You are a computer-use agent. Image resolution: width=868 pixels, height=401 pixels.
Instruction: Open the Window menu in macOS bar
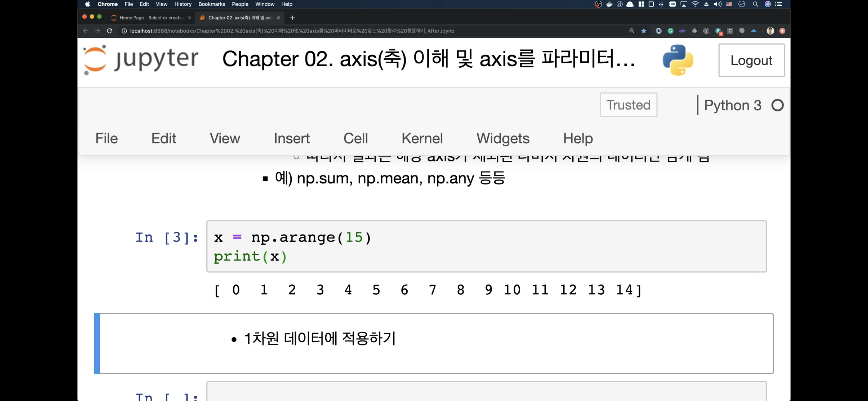(x=265, y=4)
